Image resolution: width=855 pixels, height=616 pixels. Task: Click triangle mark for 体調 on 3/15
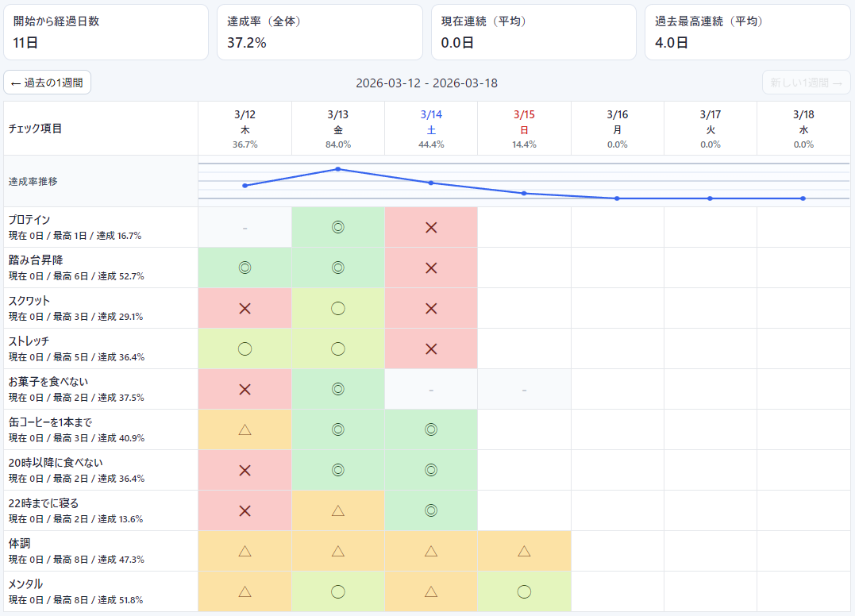pyautogui.click(x=524, y=551)
